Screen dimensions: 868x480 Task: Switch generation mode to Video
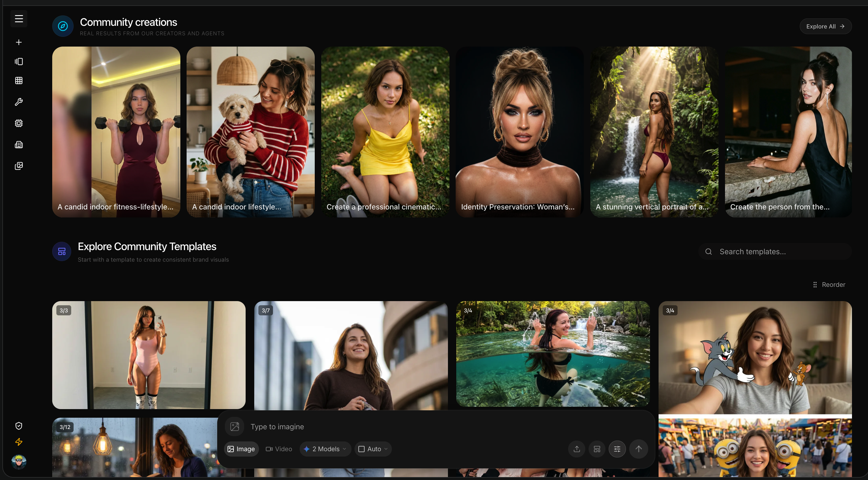279,449
